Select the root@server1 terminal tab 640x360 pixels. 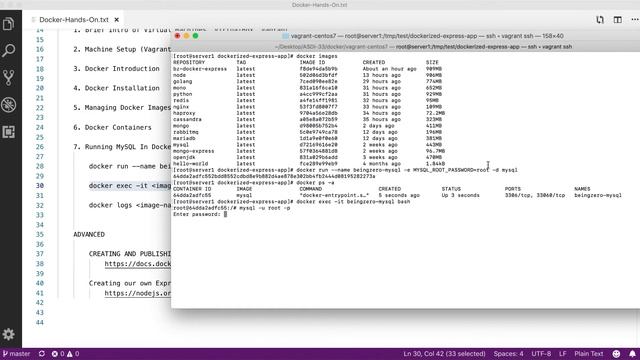click(x=484, y=47)
